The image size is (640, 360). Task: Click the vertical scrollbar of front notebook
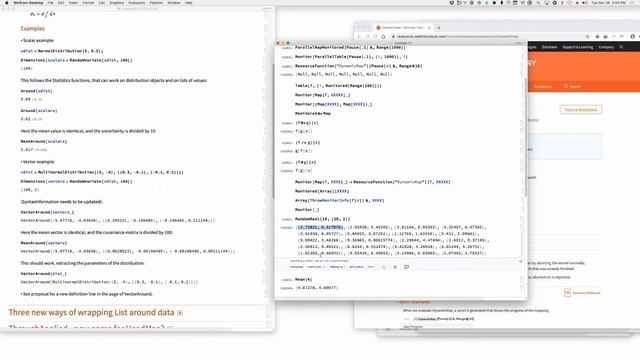coord(525,137)
